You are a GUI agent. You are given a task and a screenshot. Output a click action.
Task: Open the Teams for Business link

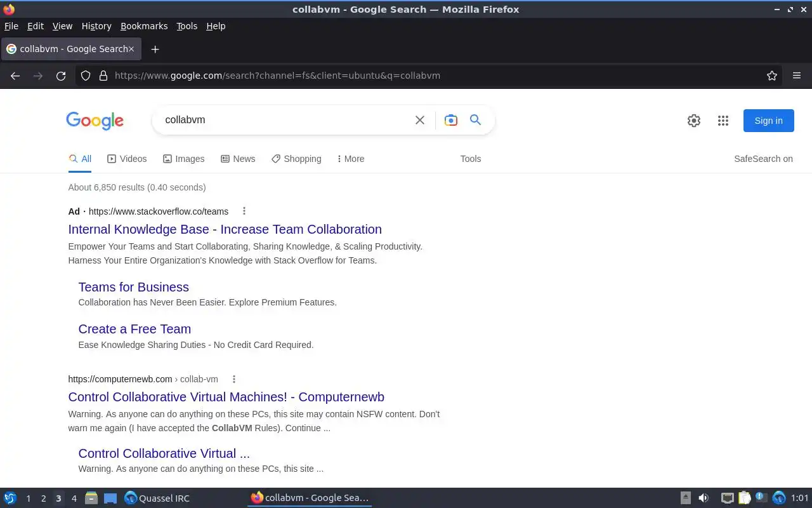(x=134, y=287)
